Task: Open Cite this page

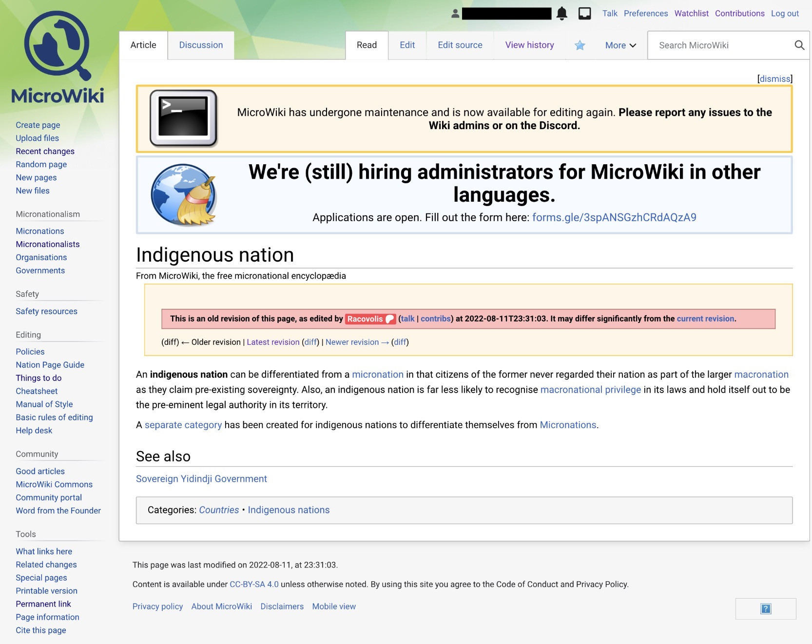Action: point(40,631)
